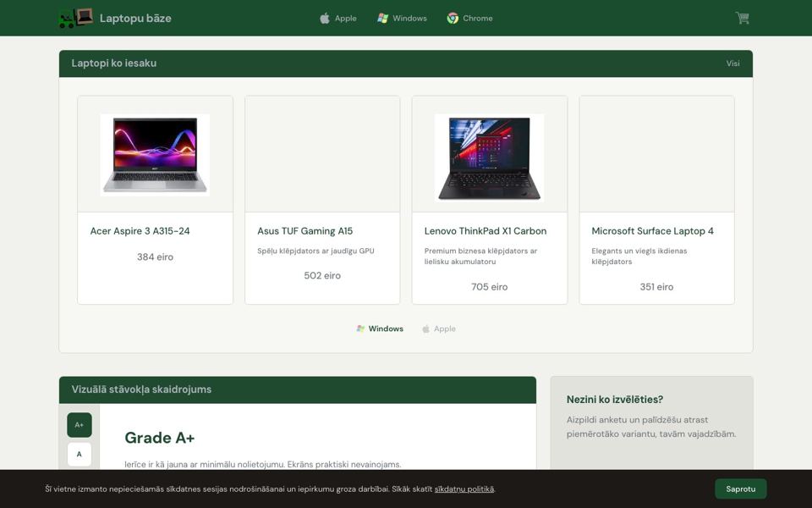The width and height of the screenshot is (812, 508).
Task: Click the 705 eiro price
Action: 490,287
